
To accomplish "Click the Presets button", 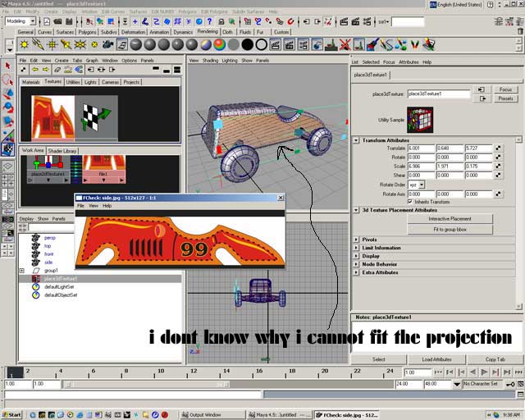I will 505,98.
